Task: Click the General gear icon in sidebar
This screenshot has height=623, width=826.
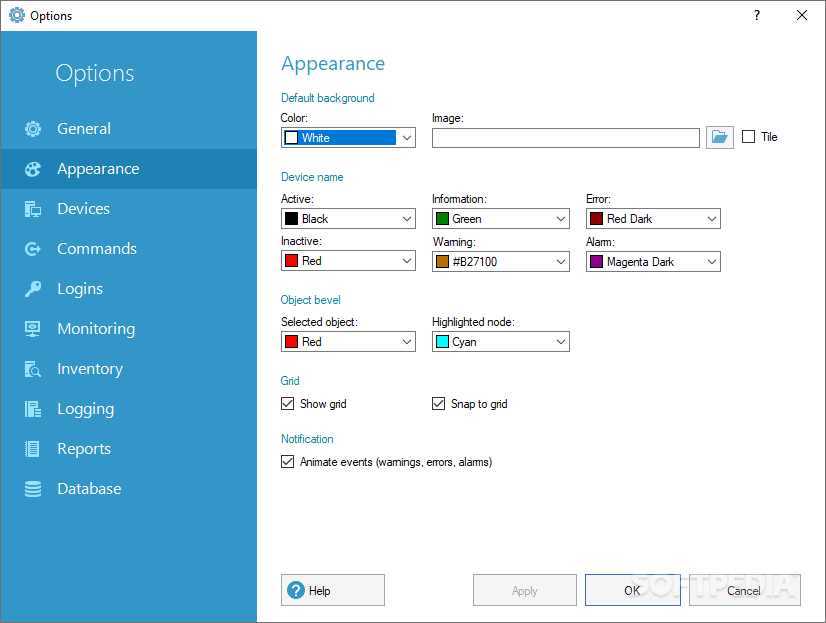Action: coord(33,128)
